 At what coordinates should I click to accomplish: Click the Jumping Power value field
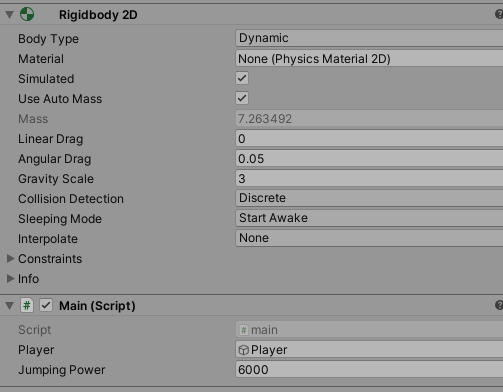pyautogui.click(x=369, y=370)
